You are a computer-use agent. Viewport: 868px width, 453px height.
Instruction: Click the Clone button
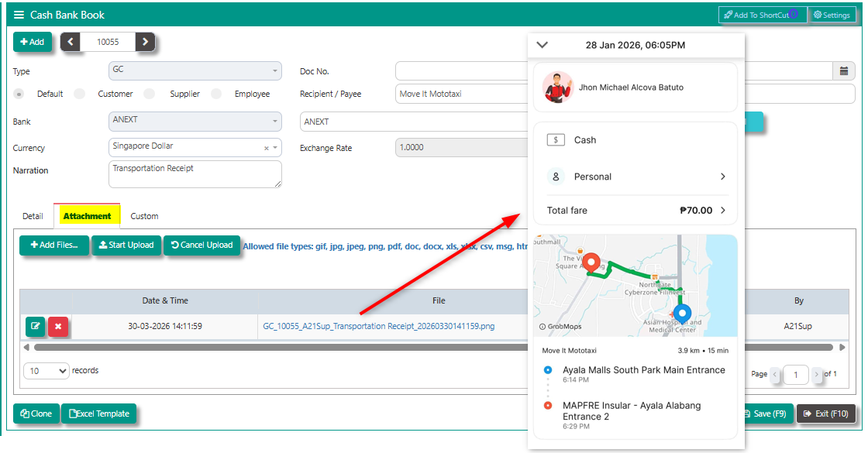coord(36,414)
